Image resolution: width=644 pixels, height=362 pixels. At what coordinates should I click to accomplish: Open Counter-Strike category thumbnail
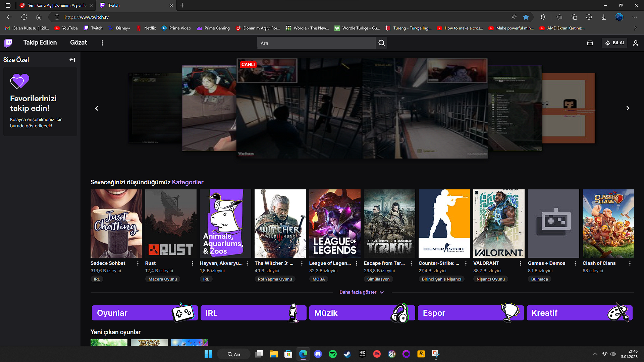[444, 224]
